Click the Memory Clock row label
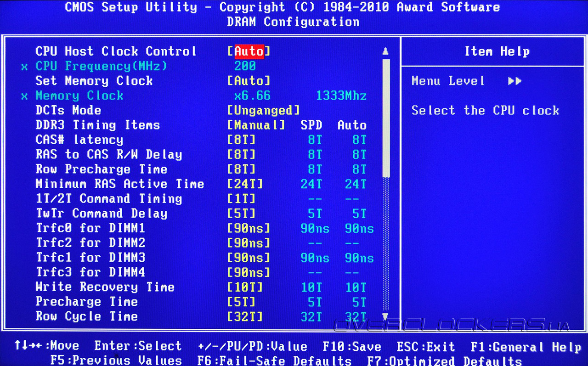Screen dimensions: 588x366 pyautogui.click(x=79, y=96)
